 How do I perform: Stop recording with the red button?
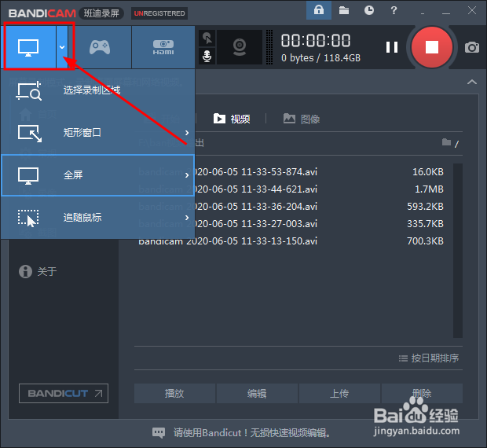click(432, 47)
